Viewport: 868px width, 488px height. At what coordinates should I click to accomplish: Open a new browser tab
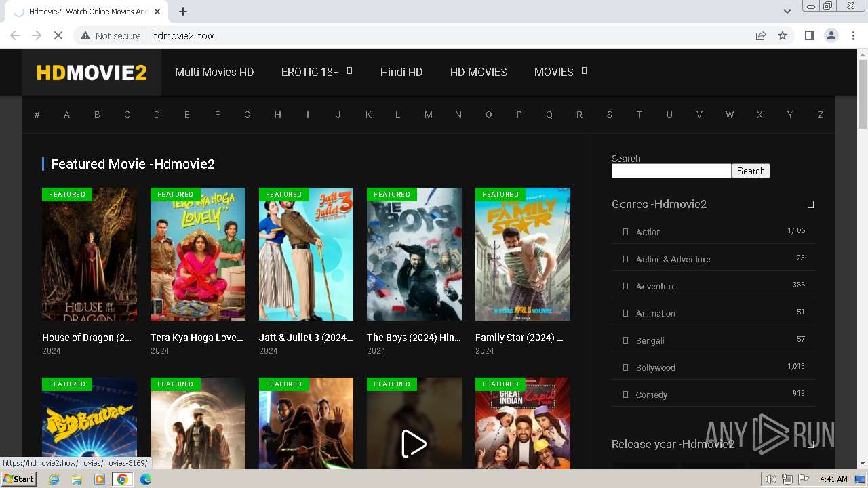coord(183,12)
